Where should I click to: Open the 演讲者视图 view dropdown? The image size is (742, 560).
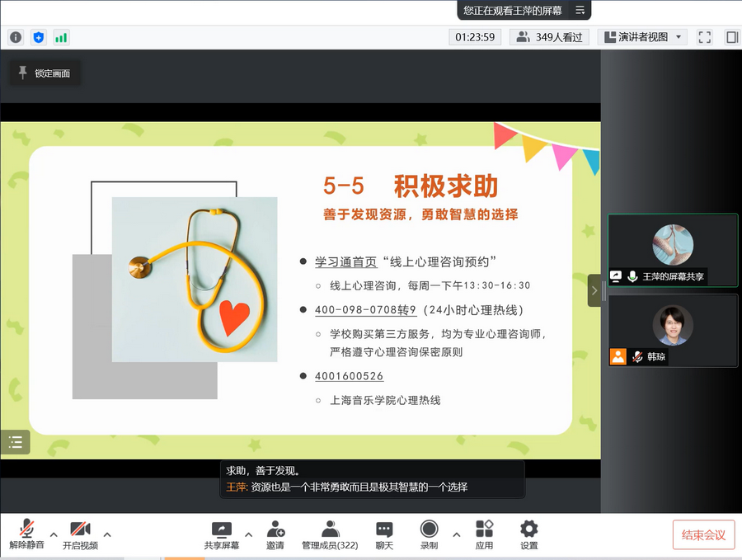point(642,37)
